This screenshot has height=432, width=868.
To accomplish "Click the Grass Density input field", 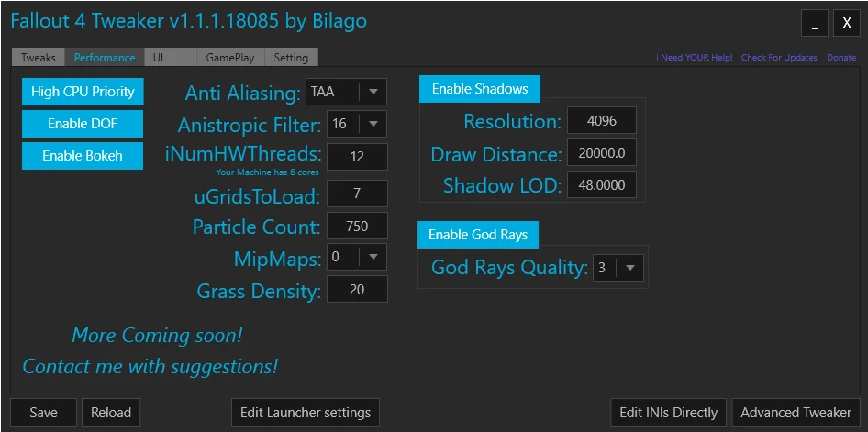I will coord(357,289).
